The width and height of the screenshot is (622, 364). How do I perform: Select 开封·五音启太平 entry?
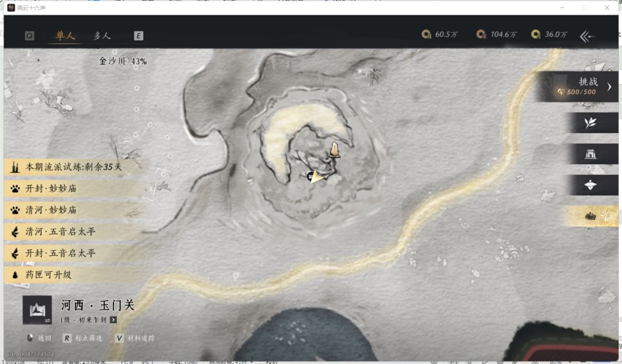point(73,253)
